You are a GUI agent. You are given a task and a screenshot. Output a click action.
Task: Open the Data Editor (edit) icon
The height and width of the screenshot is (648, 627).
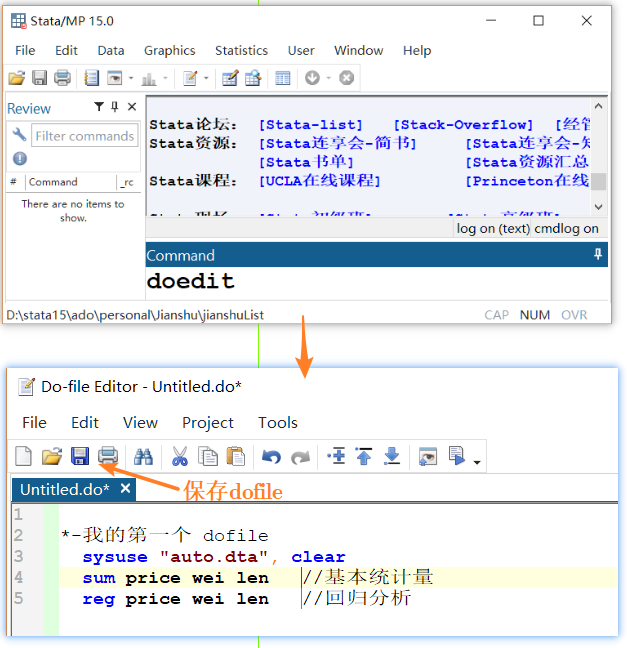pyautogui.click(x=230, y=78)
